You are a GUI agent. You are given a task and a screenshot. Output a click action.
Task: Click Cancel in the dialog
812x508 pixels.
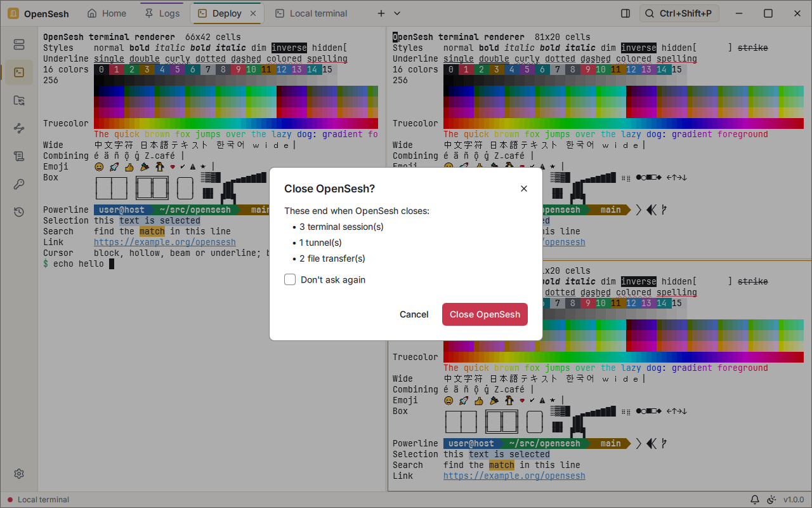click(x=414, y=314)
